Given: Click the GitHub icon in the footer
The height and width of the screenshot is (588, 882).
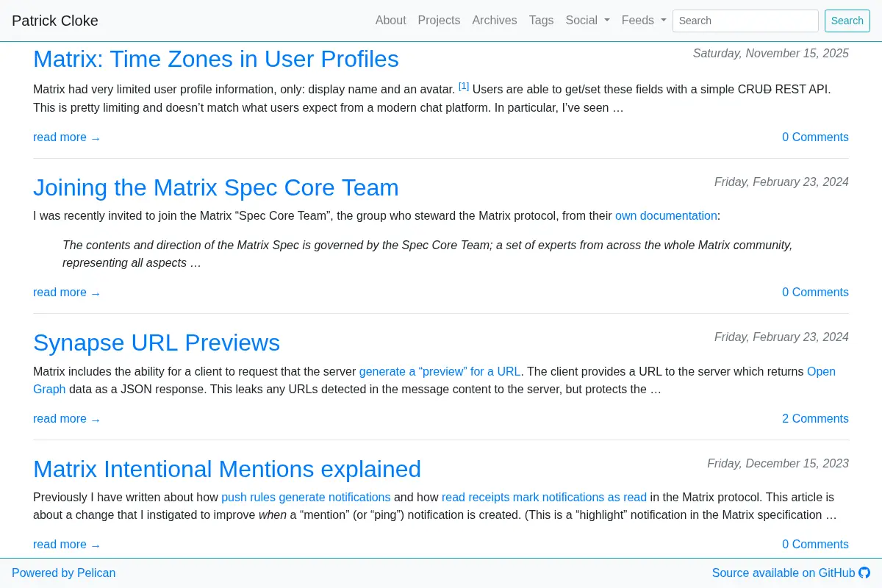Looking at the screenshot, I should pyautogui.click(x=864, y=573).
